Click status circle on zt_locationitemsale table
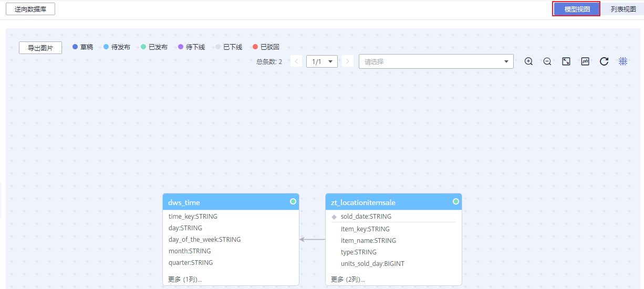 point(456,201)
